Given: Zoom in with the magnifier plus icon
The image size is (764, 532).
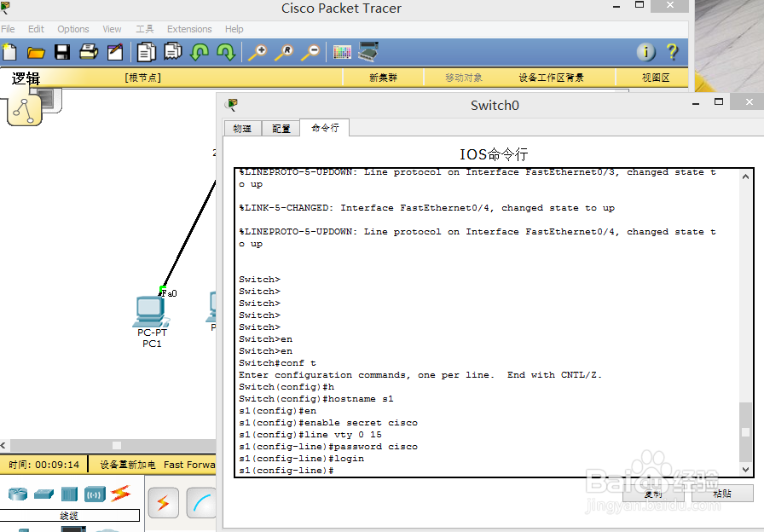Looking at the screenshot, I should (x=258, y=52).
